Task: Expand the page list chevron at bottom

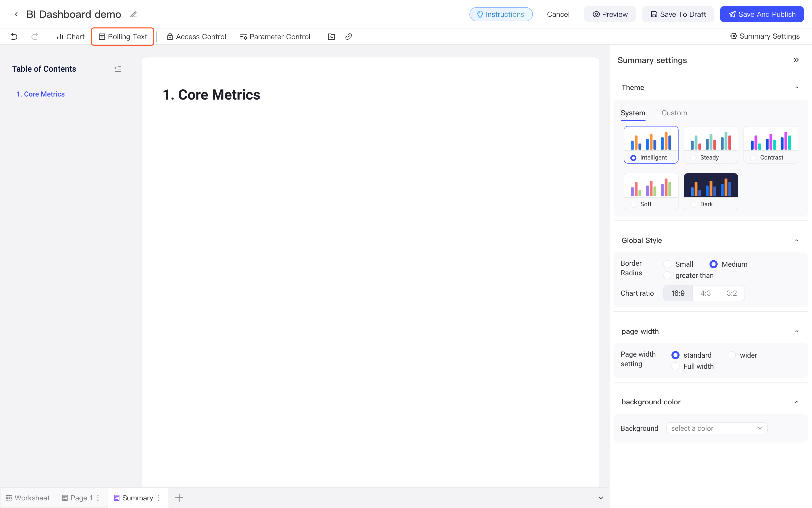Action: point(601,498)
